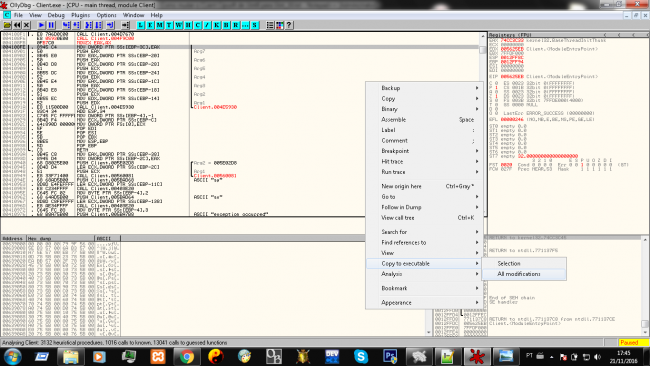Click the Trace over toolbar icon
Image resolution: width=650 pixels, height=366 pixels.
[x=98, y=25]
